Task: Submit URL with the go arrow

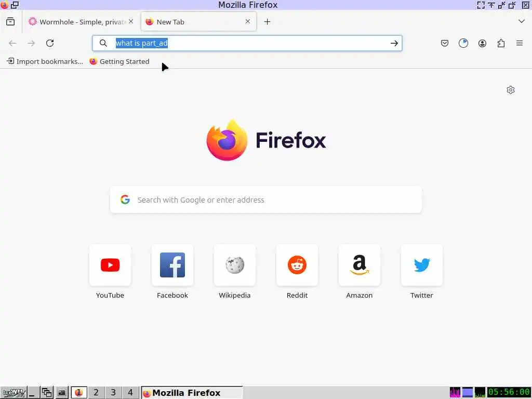Action: point(394,43)
